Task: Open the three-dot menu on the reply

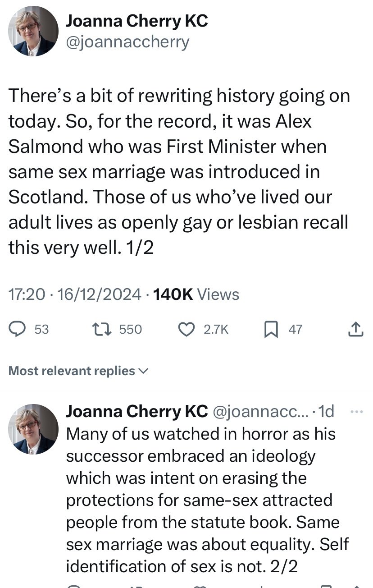Action: pyautogui.click(x=356, y=411)
